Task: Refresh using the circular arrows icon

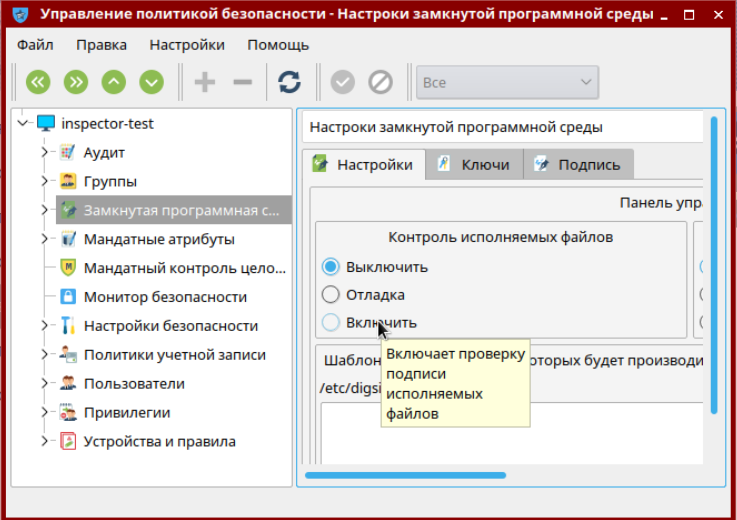Action: (289, 82)
